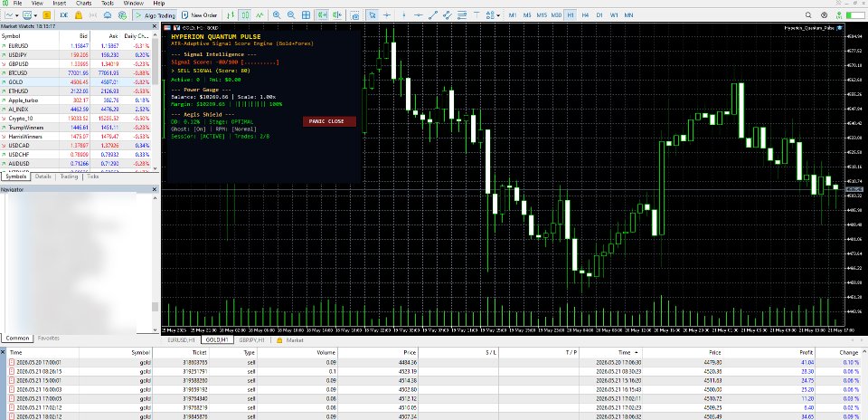Open the Market tab below the chart
This screenshot has height=420, width=868.
tap(290, 339)
